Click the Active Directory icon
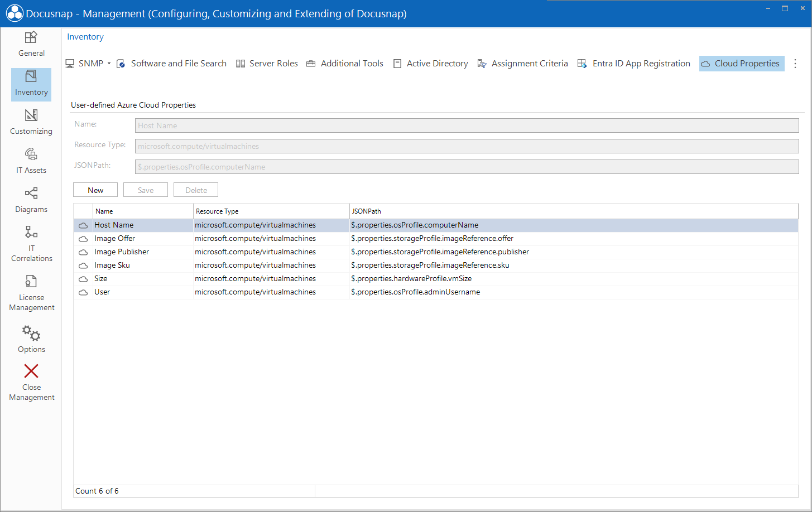This screenshot has width=812, height=512. click(397, 64)
